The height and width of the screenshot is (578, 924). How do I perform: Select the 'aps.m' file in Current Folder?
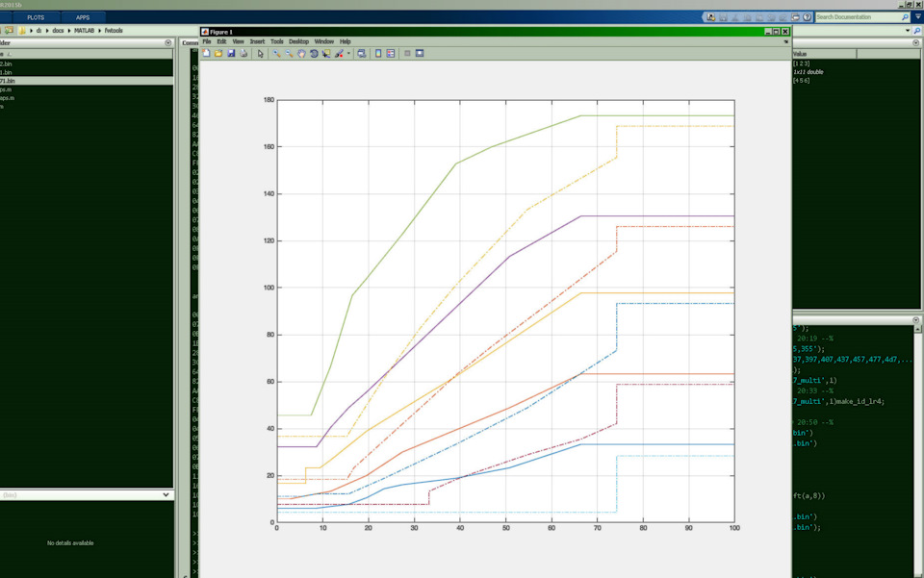pyautogui.click(x=87, y=98)
